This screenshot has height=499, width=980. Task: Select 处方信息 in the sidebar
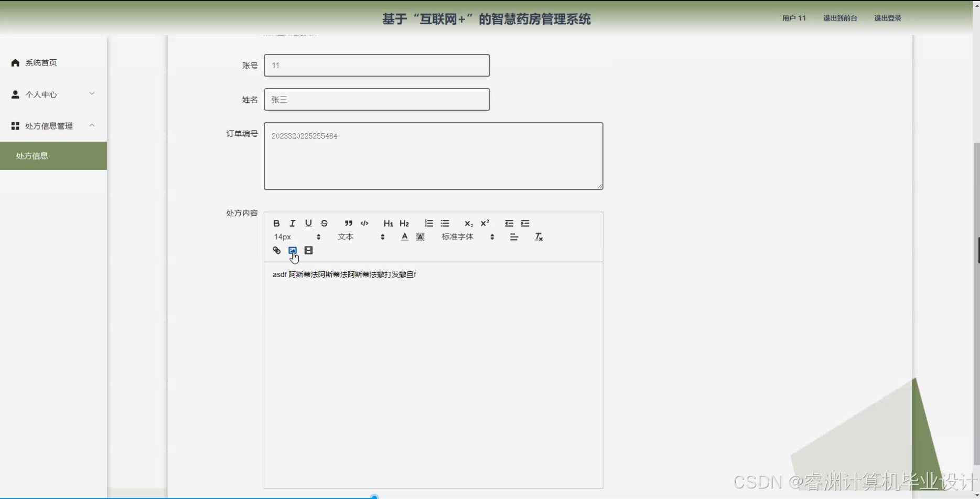click(31, 155)
